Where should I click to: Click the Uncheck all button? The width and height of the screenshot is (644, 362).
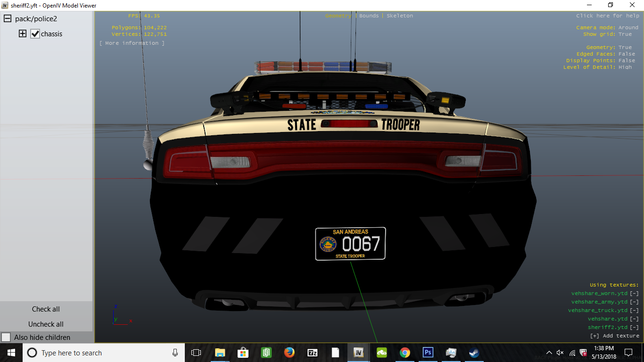pyautogui.click(x=46, y=324)
